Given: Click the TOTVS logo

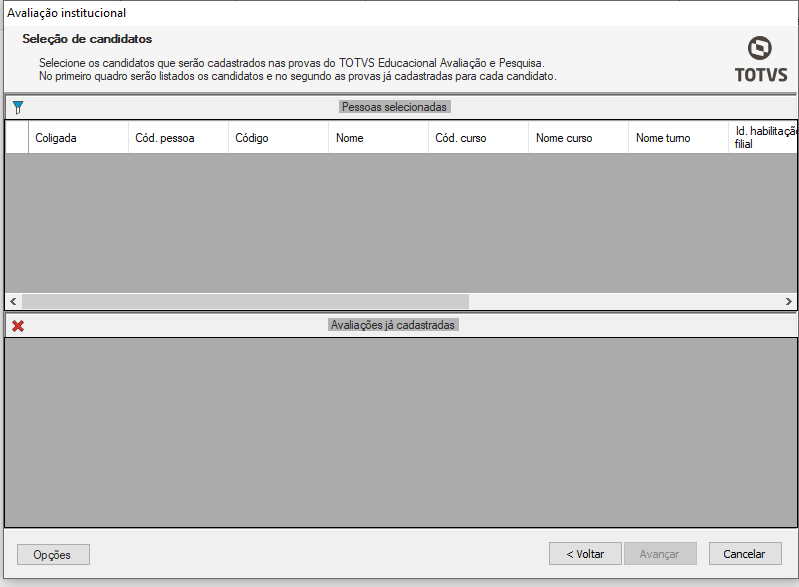Looking at the screenshot, I should coord(760,59).
